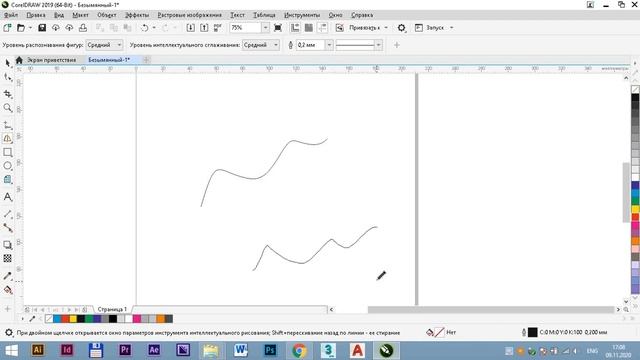Viewport: 640px width, 360px height.
Task: Open the Help (Справка) menu
Action: [x=362, y=15]
